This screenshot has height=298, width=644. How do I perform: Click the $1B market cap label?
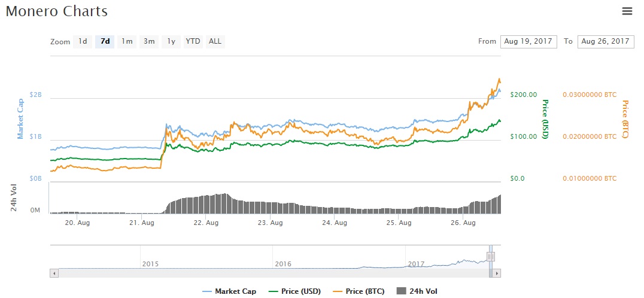(x=35, y=136)
